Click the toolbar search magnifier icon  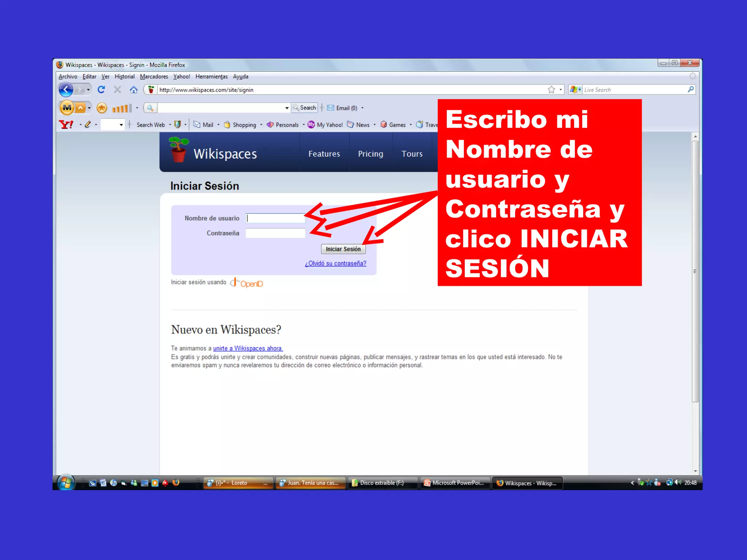click(x=150, y=108)
